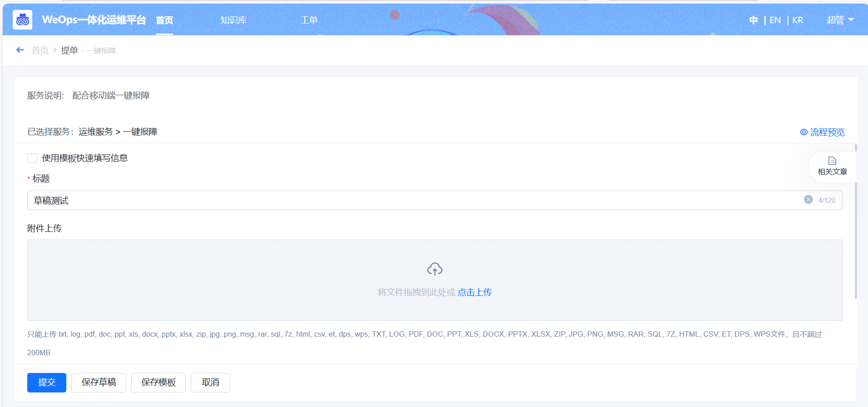Viewport: 868px width, 407px height.
Task: Click the WeOps robot logo icon
Action: point(22,20)
